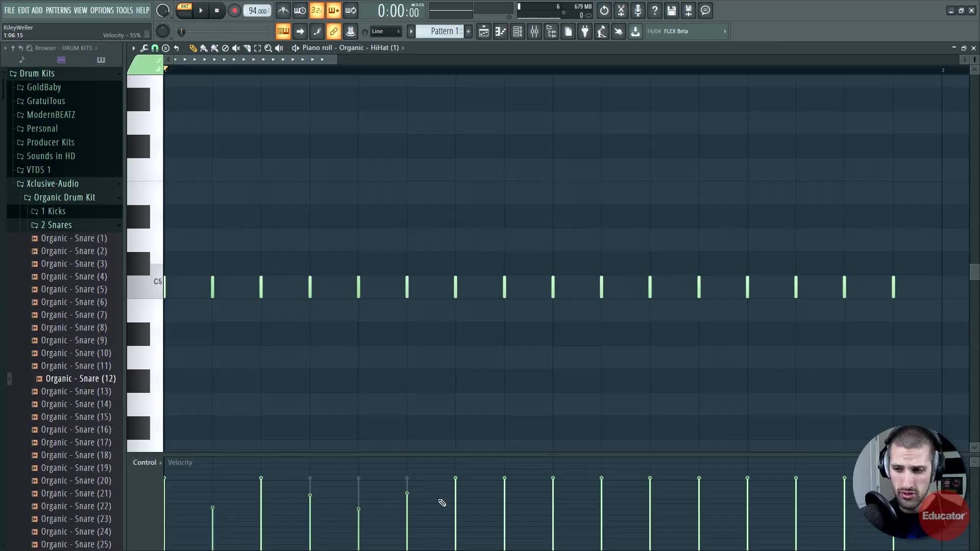Open the PATTERNS menu
Image resolution: width=980 pixels, height=551 pixels.
pyautogui.click(x=58, y=10)
